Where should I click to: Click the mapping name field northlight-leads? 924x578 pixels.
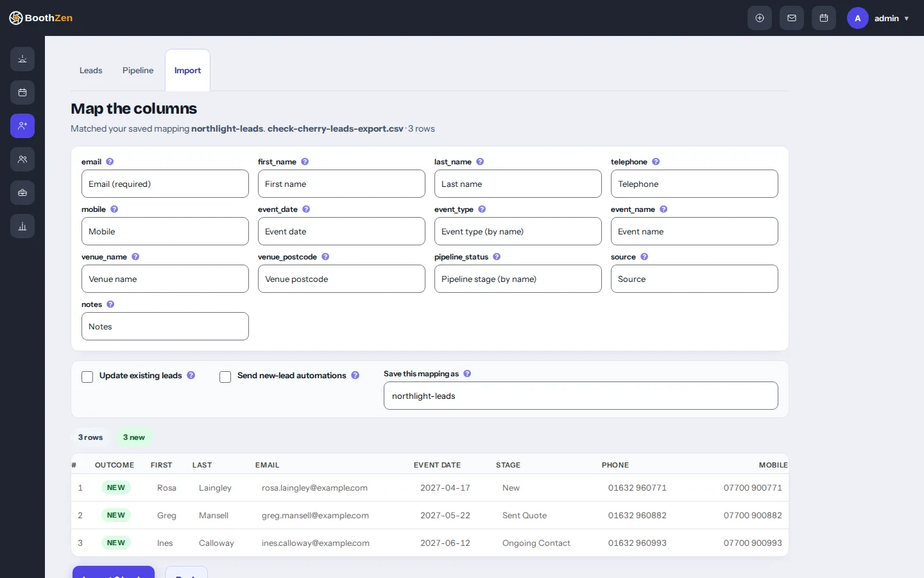point(581,396)
